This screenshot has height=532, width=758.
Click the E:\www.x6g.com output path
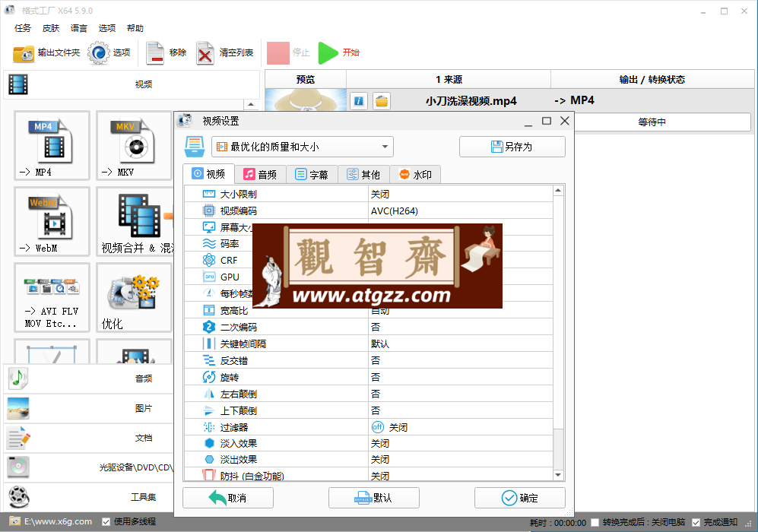point(58,522)
